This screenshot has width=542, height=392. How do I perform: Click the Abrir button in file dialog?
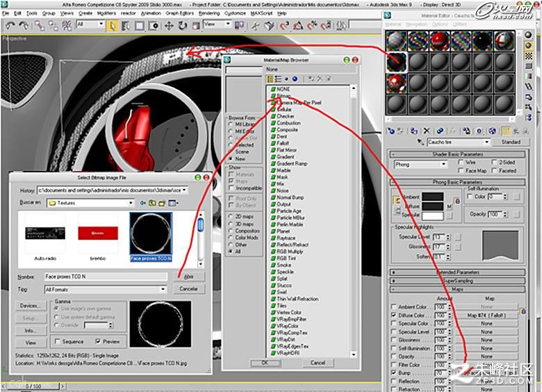coord(189,277)
